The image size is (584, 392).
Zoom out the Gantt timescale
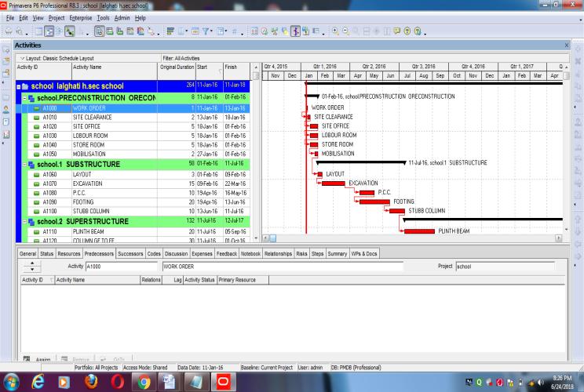[346, 31]
